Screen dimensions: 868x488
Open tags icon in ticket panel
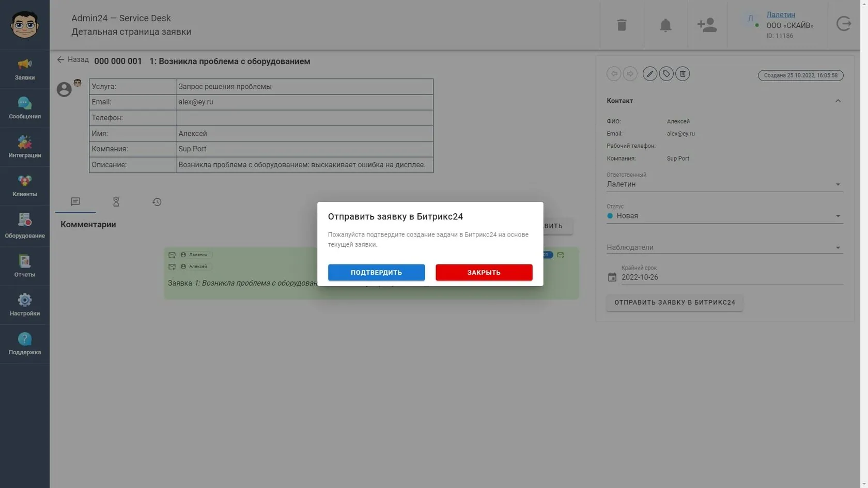pos(666,74)
